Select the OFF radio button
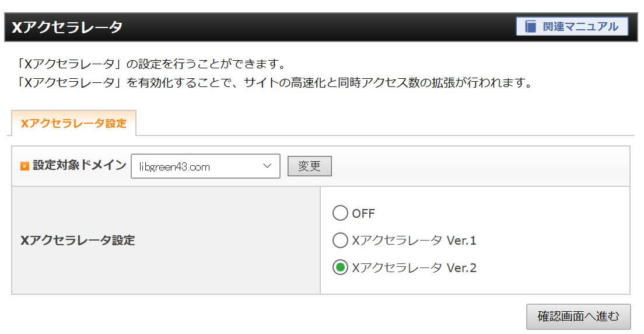644x334 pixels. coord(339,213)
